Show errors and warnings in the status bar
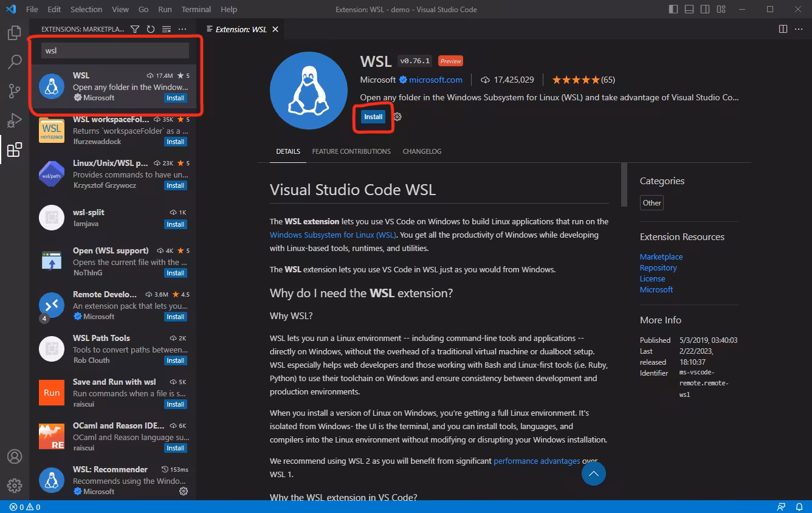 25,507
